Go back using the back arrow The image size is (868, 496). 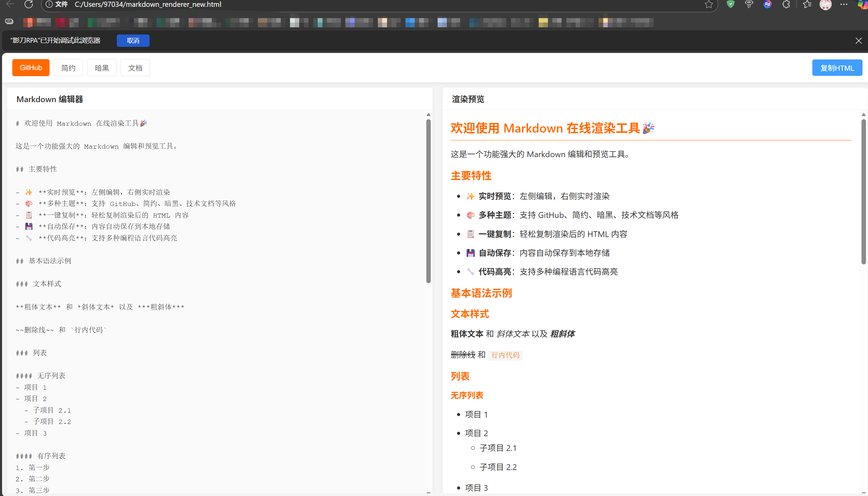tap(10, 4)
